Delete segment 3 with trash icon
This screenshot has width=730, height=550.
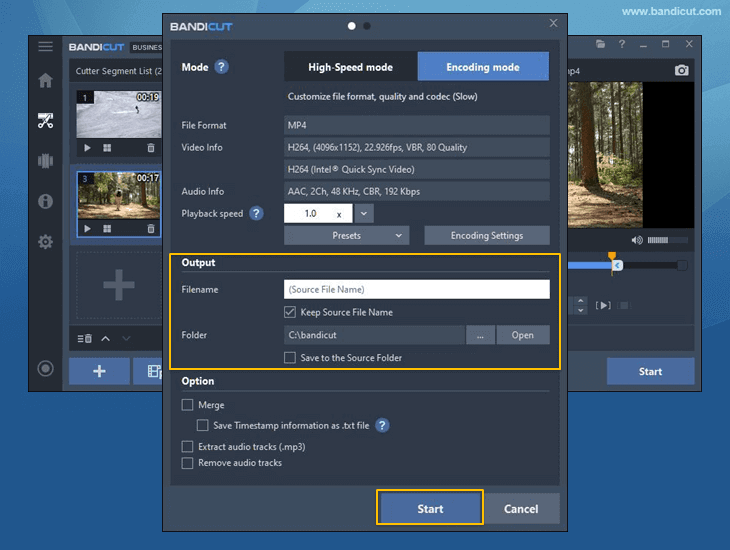tap(151, 229)
